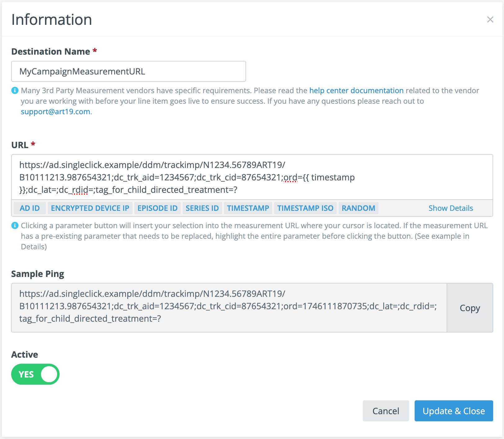Copy the sample ping URL
Image resolution: width=504 pixels, height=439 pixels.
[470, 308]
